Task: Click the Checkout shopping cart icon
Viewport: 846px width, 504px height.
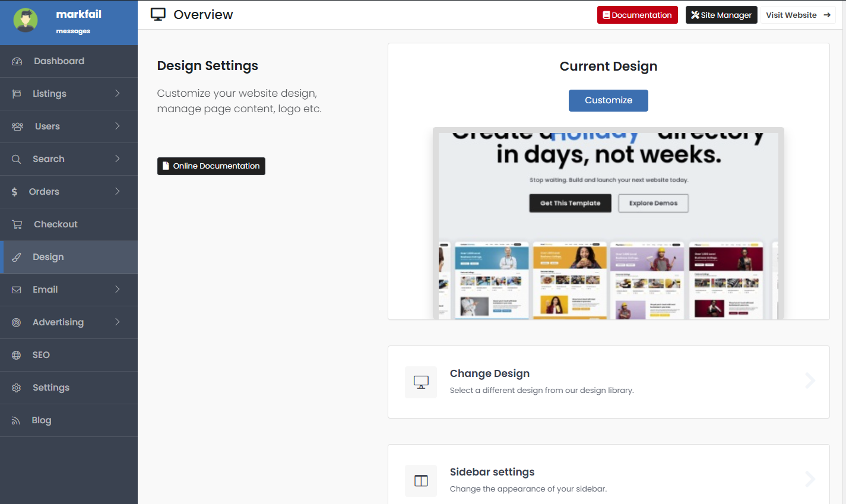Action: point(17,224)
